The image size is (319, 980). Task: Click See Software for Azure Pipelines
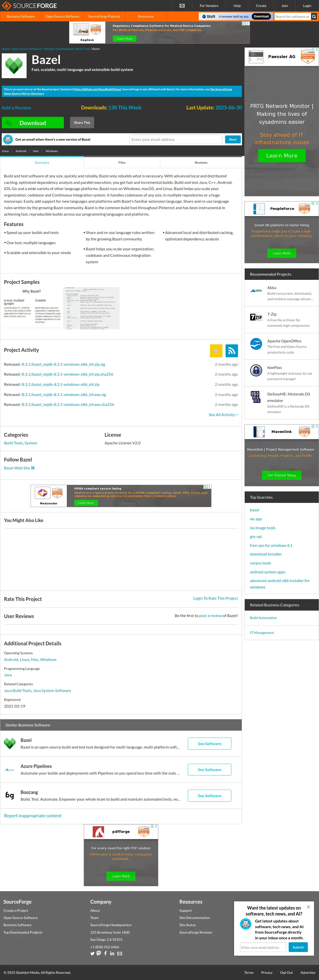[x=209, y=770]
